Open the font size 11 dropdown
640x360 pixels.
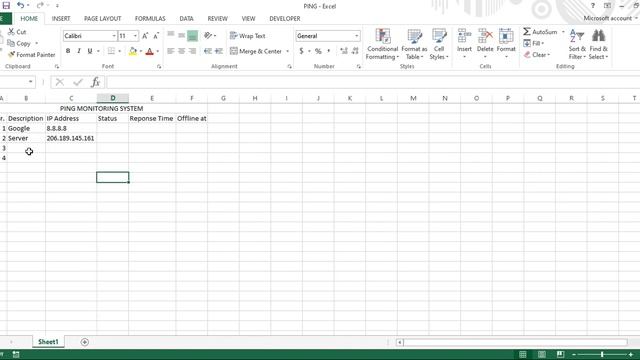(x=135, y=36)
